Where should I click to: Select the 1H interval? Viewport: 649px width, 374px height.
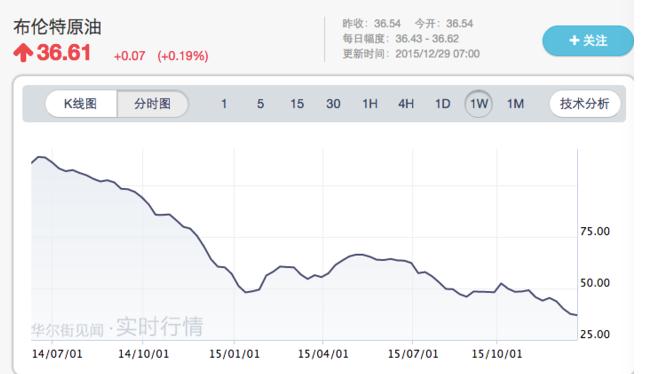[x=370, y=103]
